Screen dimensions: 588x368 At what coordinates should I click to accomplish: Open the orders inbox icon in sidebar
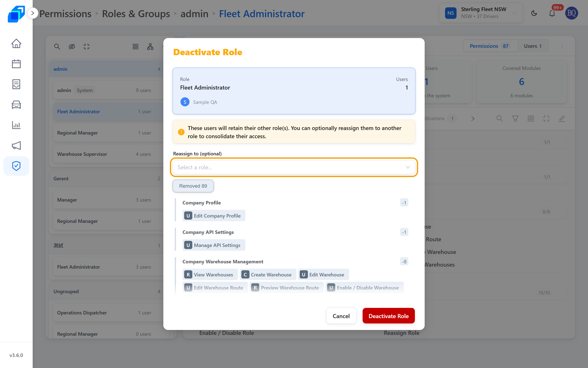tap(16, 84)
